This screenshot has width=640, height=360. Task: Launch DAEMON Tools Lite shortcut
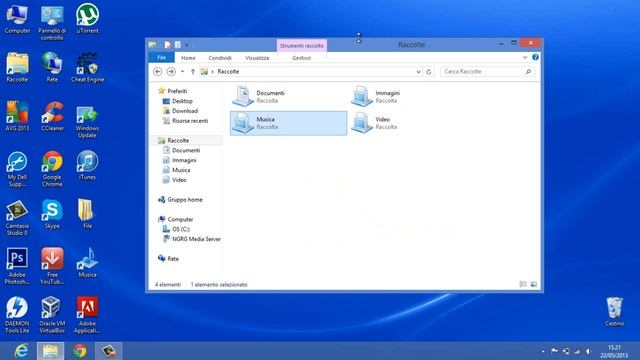[x=17, y=315]
